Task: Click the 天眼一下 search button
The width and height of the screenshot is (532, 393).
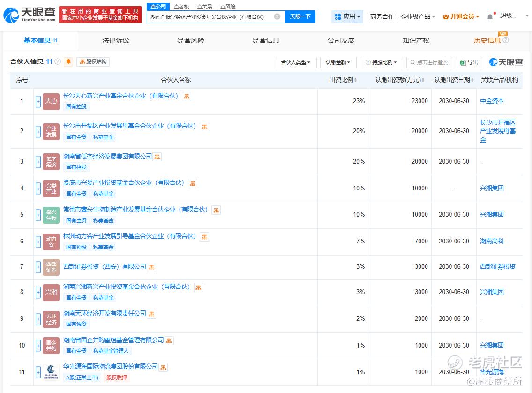Action: tap(300, 16)
